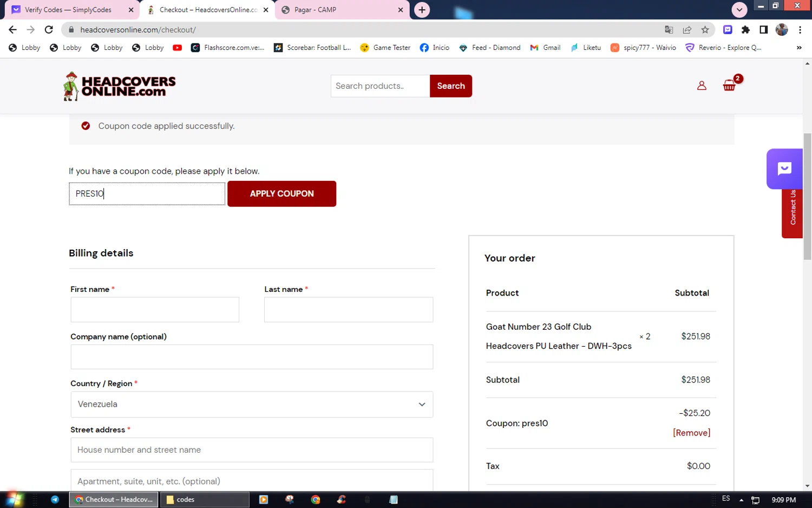Toggle the browser side panel icon
The height and width of the screenshot is (508, 812).
[x=763, y=30]
